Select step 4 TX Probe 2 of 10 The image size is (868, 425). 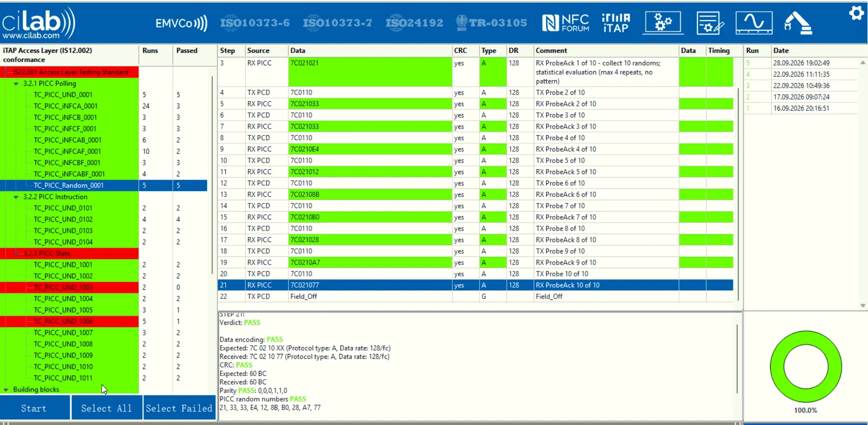tap(475, 92)
